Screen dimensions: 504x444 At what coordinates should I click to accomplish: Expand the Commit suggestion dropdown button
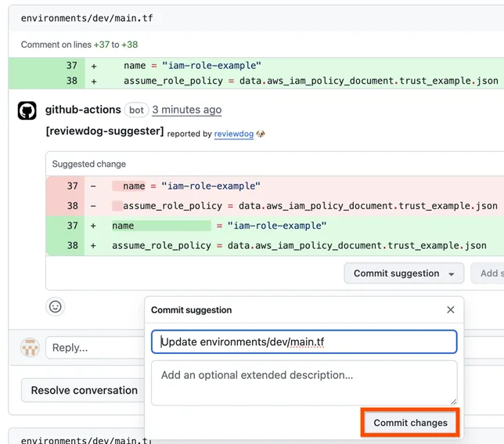tap(403, 273)
